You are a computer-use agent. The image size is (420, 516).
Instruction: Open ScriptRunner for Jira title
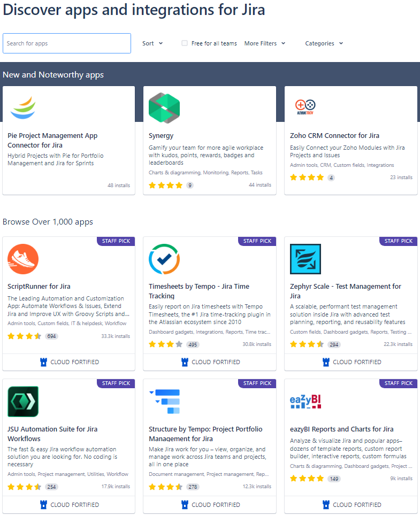coord(39,286)
